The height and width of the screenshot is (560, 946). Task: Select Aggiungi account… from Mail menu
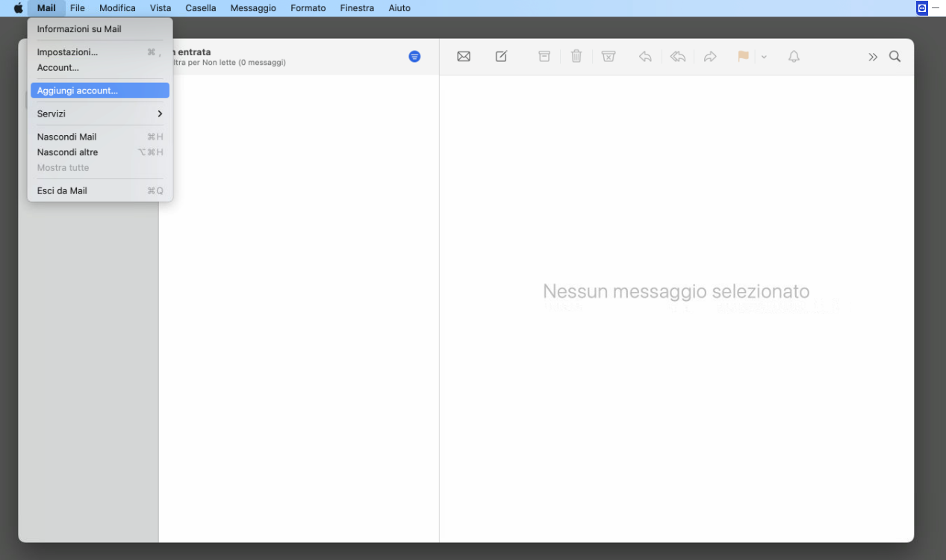tap(99, 90)
